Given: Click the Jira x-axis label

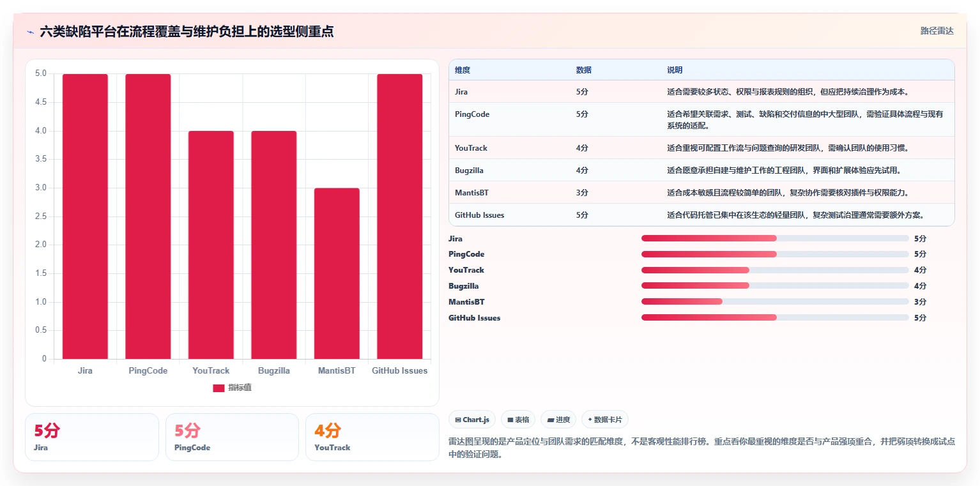Looking at the screenshot, I should click(x=85, y=371).
